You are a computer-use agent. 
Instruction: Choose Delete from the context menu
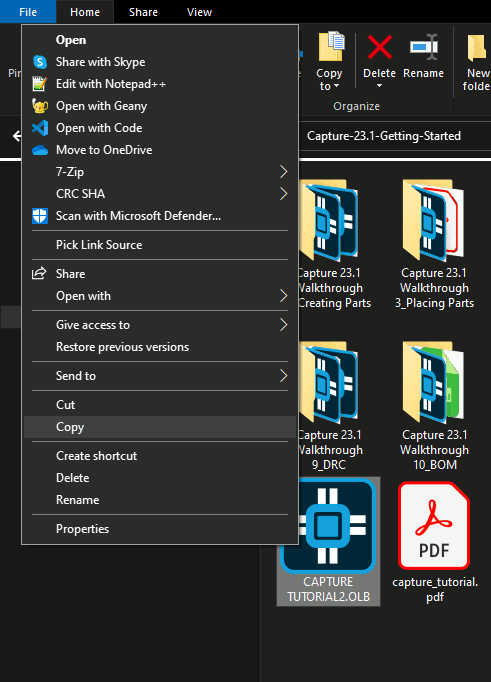click(x=160, y=478)
